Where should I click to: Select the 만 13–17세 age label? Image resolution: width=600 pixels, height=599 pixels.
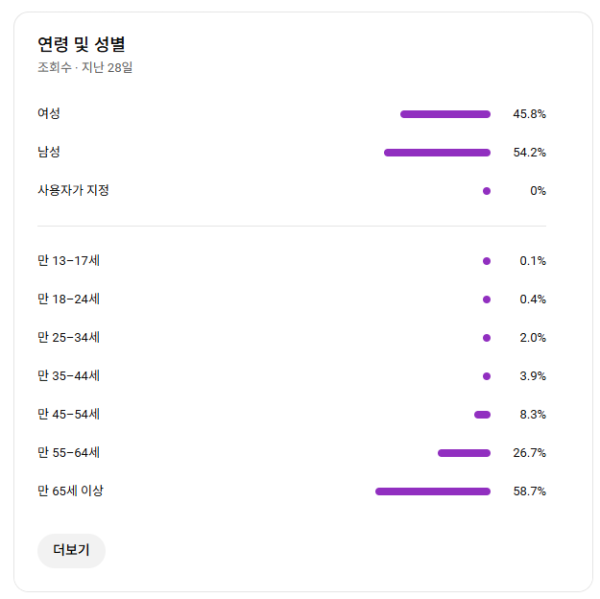click(68, 261)
